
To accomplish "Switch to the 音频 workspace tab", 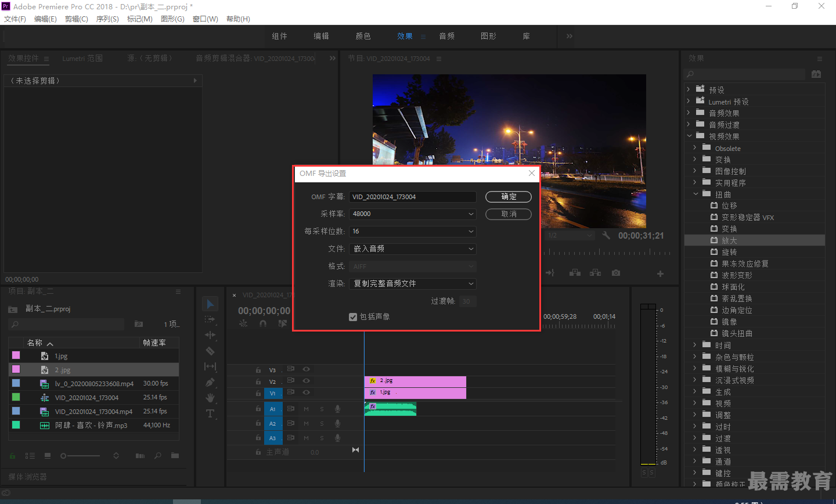I will coord(446,36).
